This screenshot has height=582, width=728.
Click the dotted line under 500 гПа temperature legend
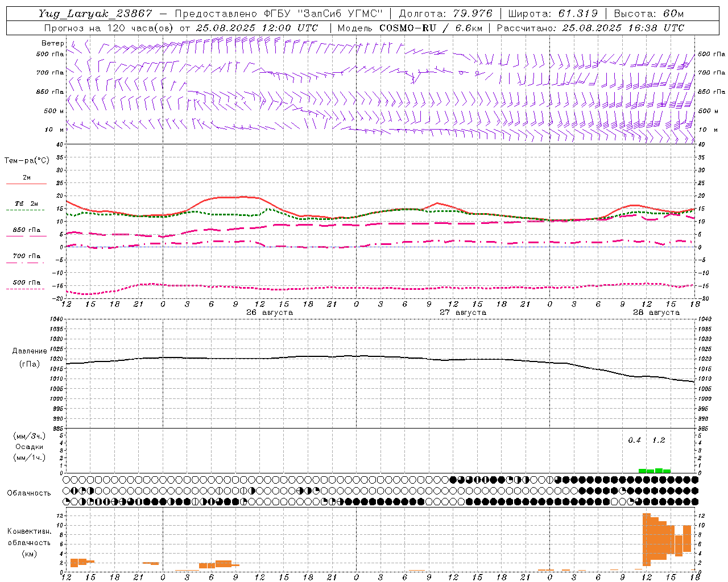26,289
